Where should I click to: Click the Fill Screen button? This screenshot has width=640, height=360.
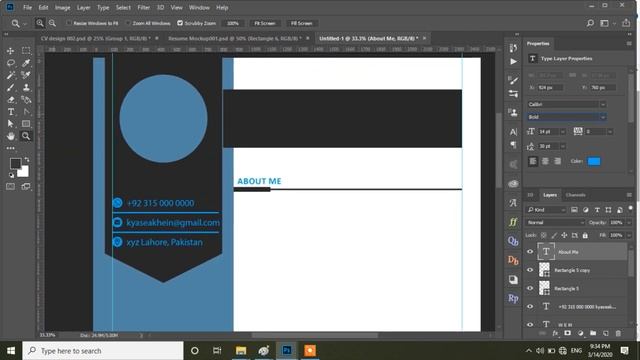tap(301, 23)
